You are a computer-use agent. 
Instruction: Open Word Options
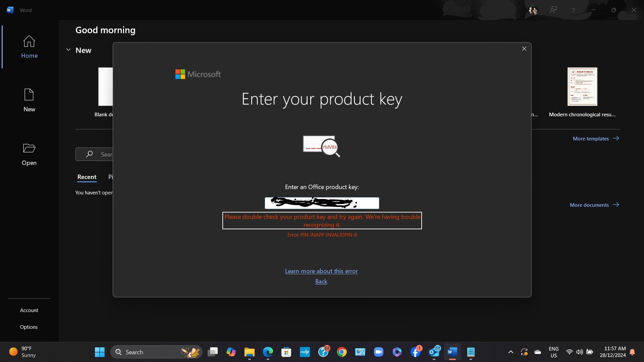(29, 327)
